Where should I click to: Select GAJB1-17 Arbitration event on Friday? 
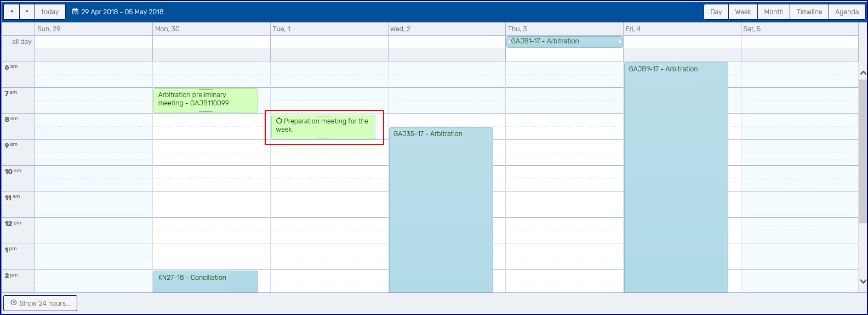[x=676, y=176]
